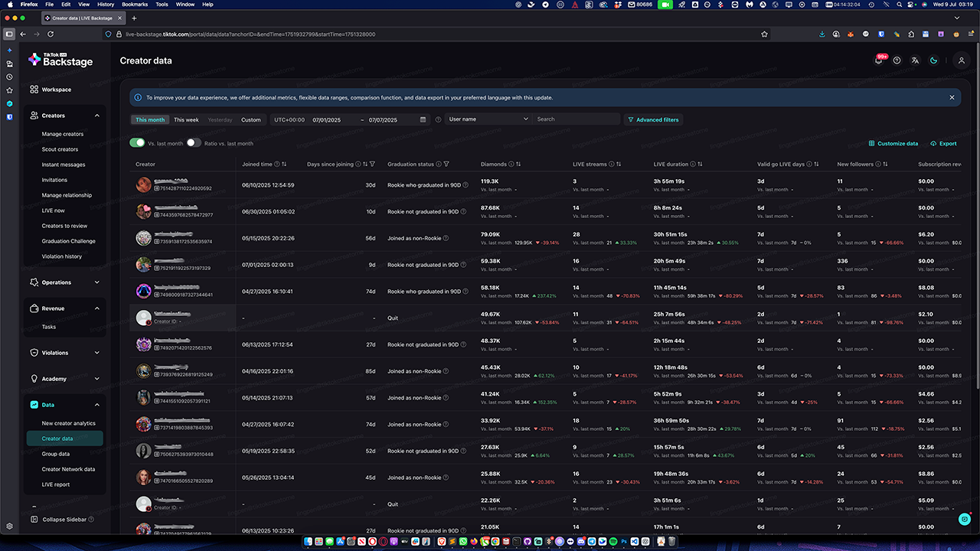980x551 pixels.
Task: Select the This week tab
Action: click(186, 120)
